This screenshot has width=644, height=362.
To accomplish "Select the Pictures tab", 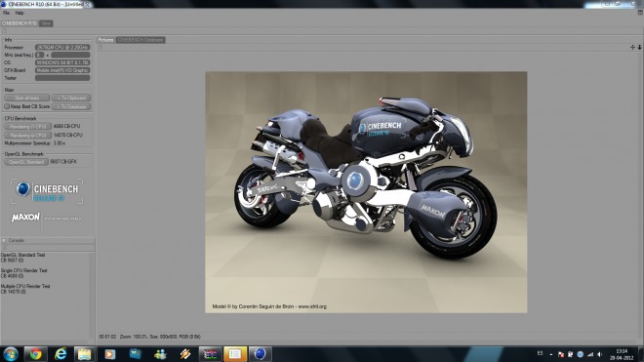I will pyautogui.click(x=105, y=40).
